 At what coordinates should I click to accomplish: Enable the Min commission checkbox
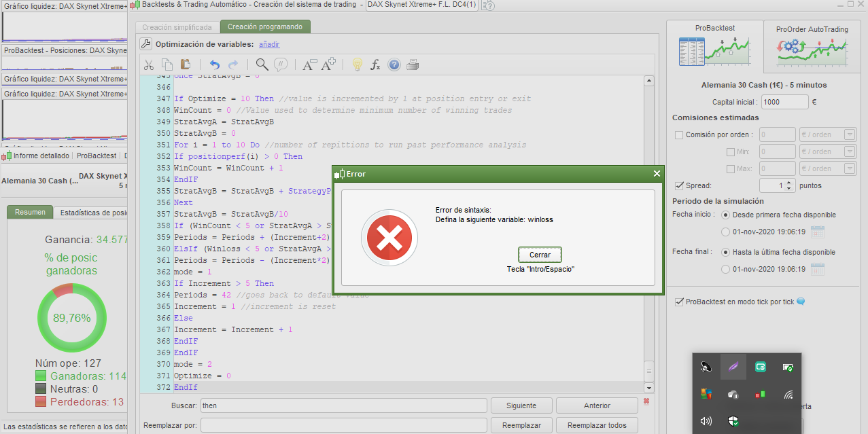(x=731, y=152)
